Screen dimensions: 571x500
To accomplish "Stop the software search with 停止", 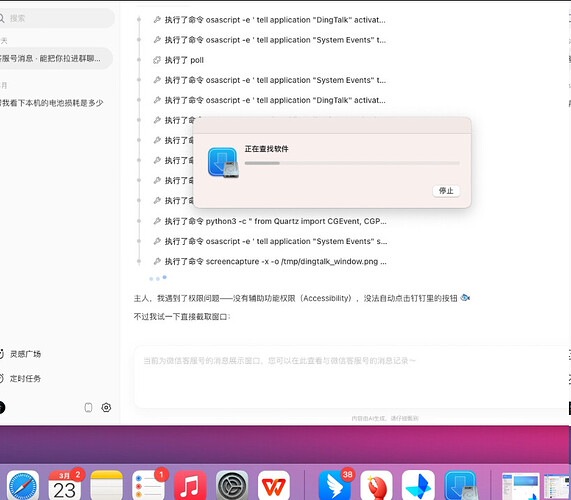I will coord(446,191).
